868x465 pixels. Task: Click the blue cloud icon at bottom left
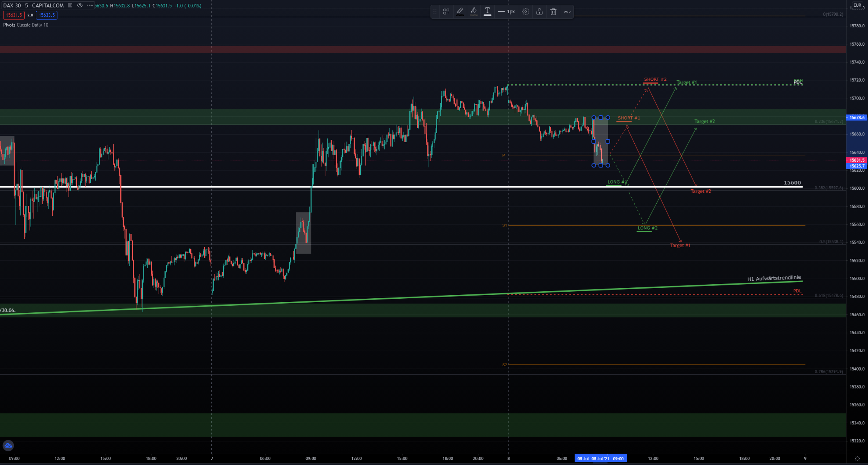8,445
